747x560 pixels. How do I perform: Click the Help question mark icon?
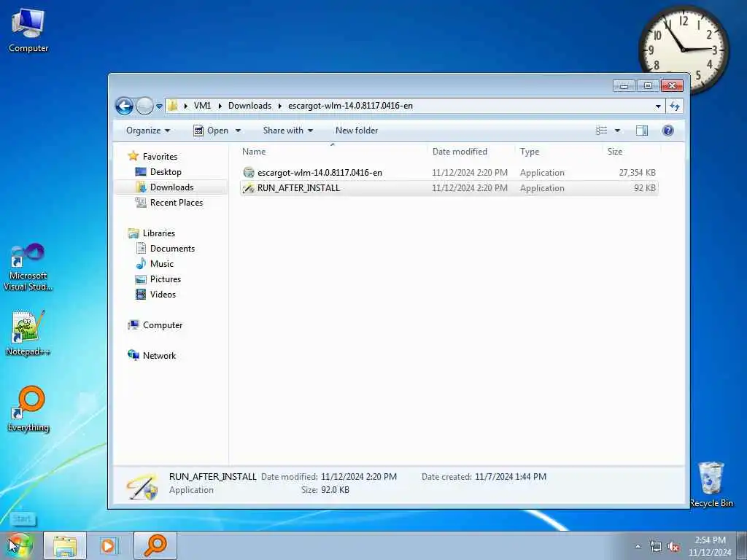(668, 131)
